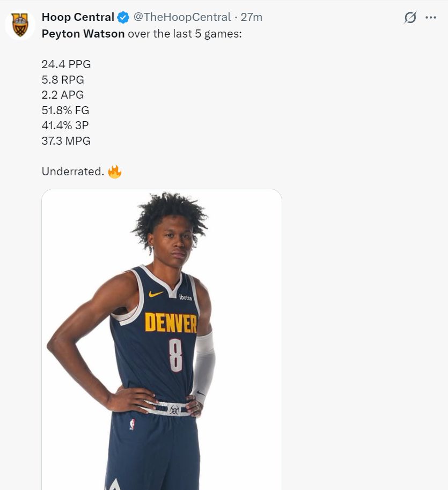Click the Underrated text in tweet
The image size is (448, 490).
(x=73, y=171)
